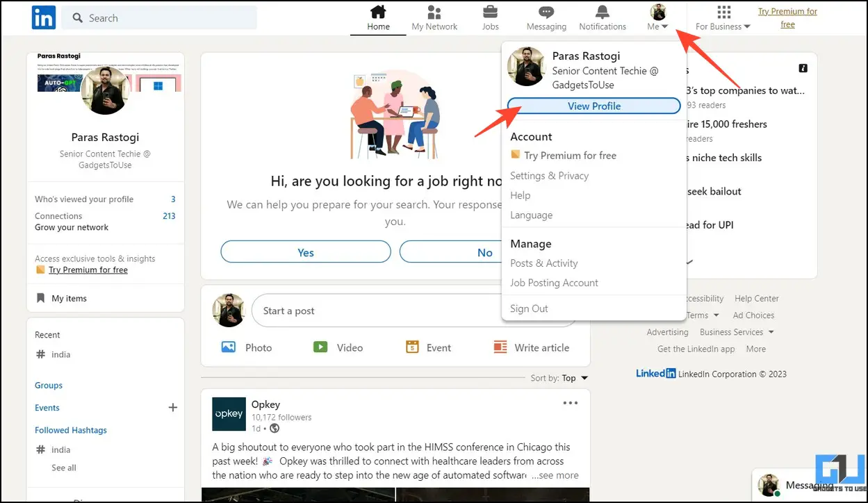This screenshot has width=868, height=503.
Task: Click the View Profile button
Action: tap(594, 106)
